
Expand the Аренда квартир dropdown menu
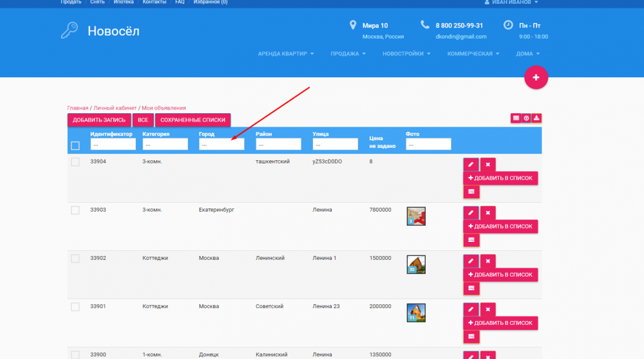[x=285, y=54]
